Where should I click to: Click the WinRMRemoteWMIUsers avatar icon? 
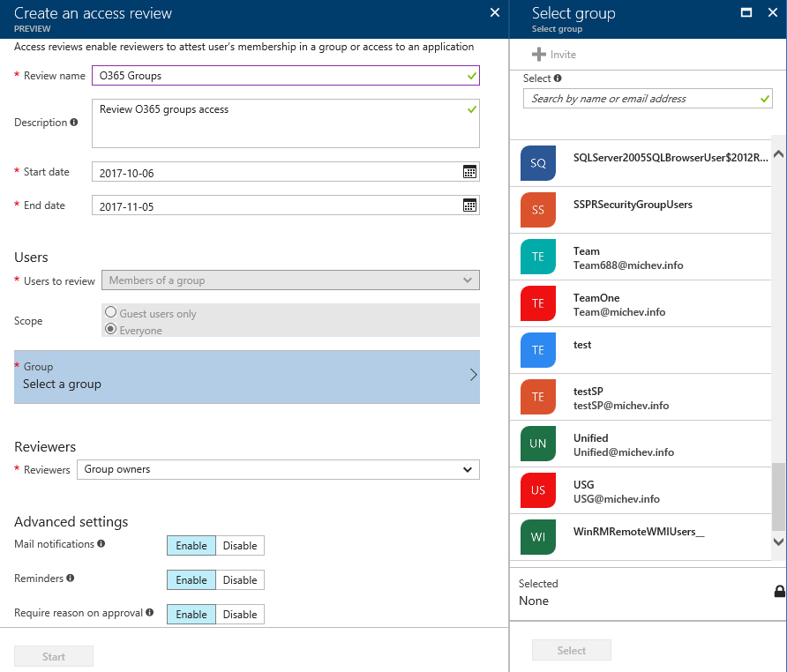click(539, 537)
